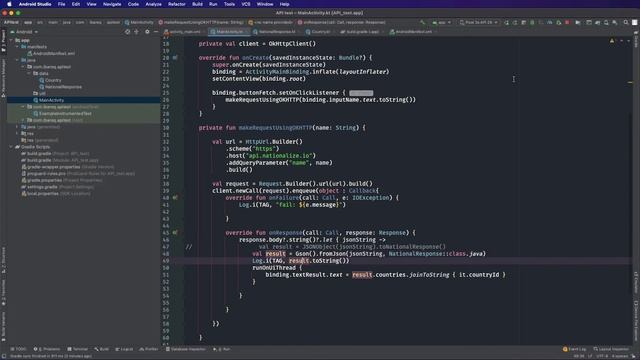Collapse the data package arrow

(x=29, y=73)
